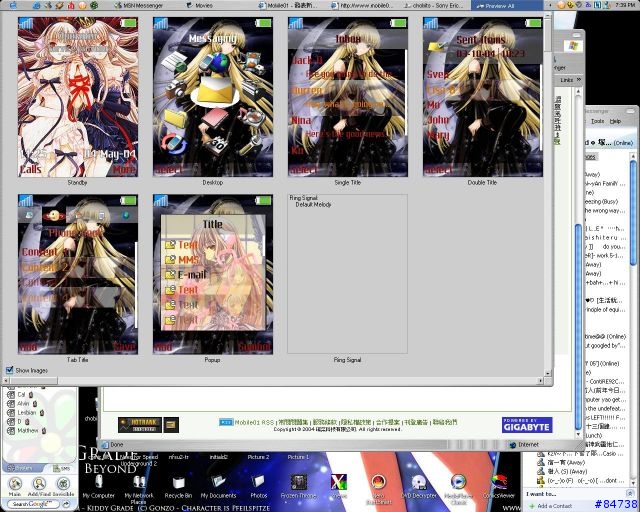Switch to MSN Messenger taskbar button
640x512 pixels.
click(x=139, y=5)
